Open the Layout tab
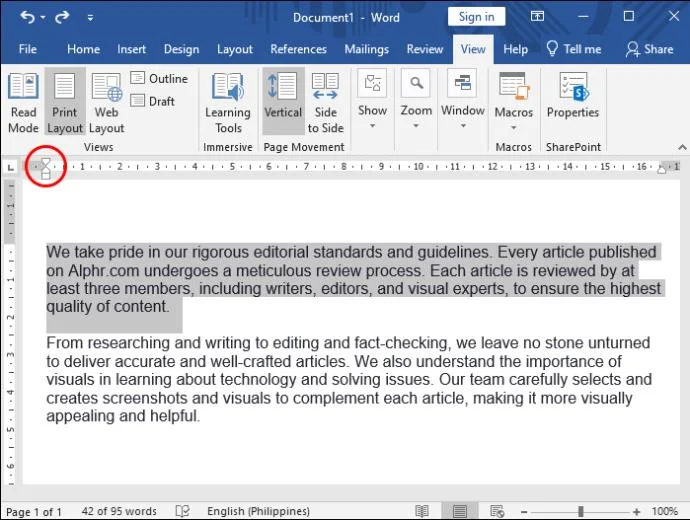The image size is (690, 520). click(235, 49)
